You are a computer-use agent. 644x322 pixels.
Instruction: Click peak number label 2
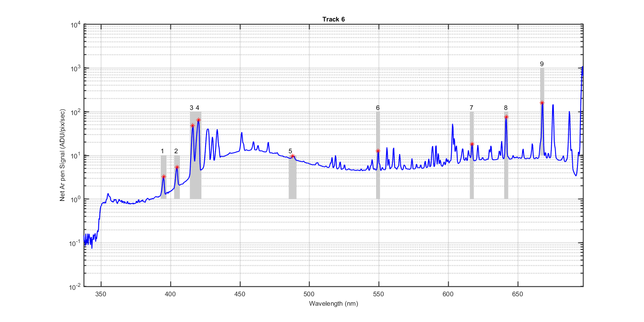[x=176, y=151]
